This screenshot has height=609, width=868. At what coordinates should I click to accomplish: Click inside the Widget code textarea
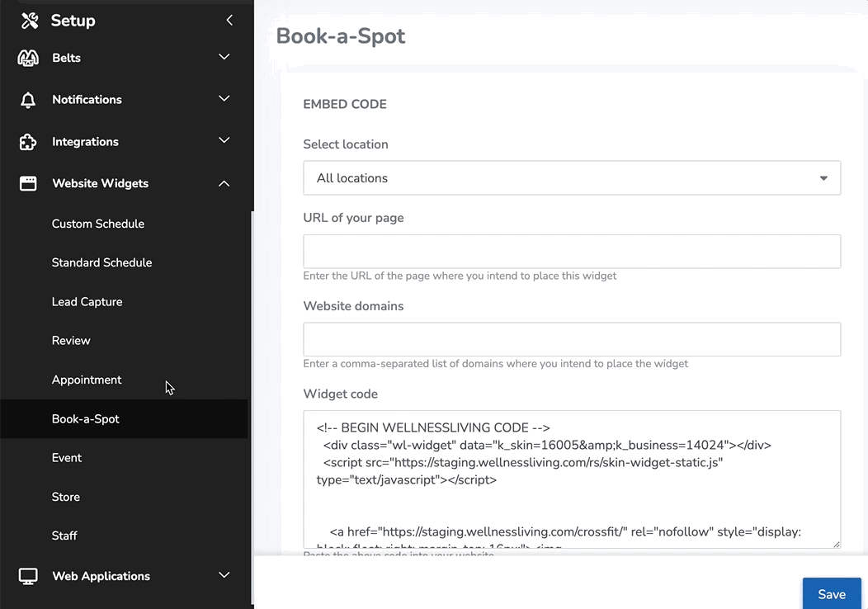[x=572, y=479]
